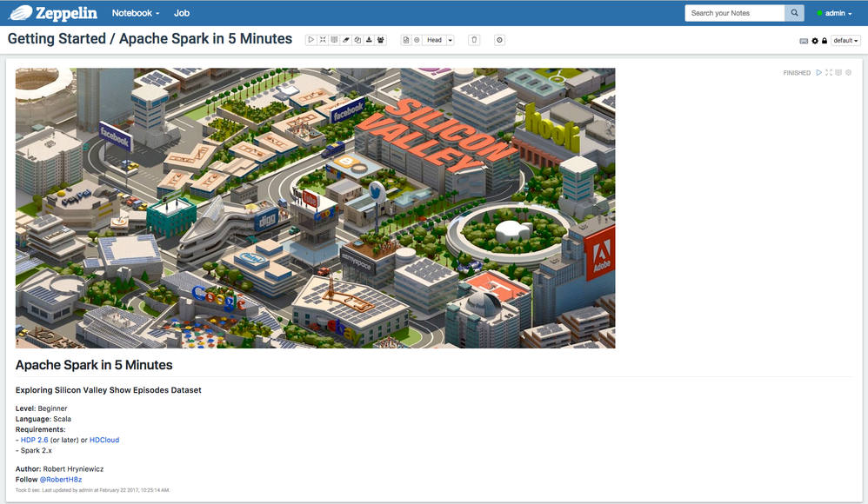Open the HDCloud link
The width and height of the screenshot is (868, 504).
(104, 440)
